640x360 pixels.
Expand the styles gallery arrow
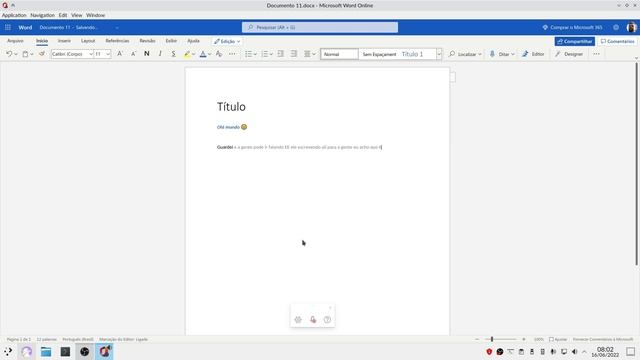click(x=439, y=54)
